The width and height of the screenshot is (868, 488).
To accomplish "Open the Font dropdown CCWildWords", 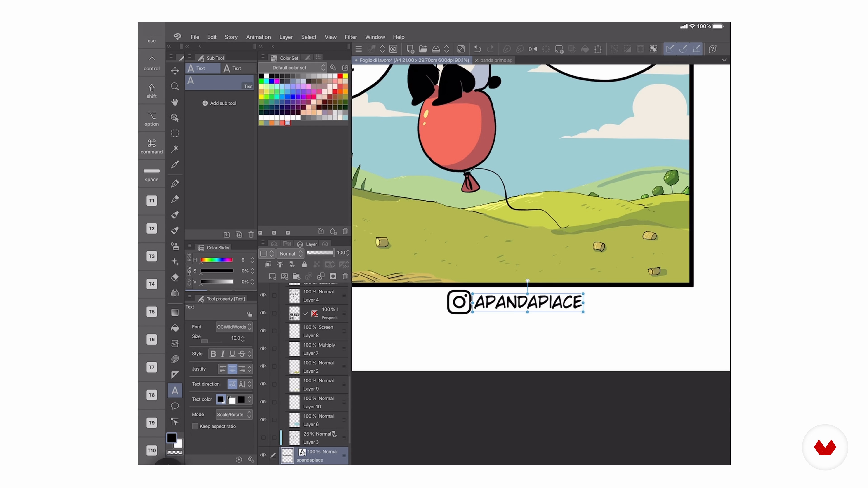I will (x=234, y=327).
